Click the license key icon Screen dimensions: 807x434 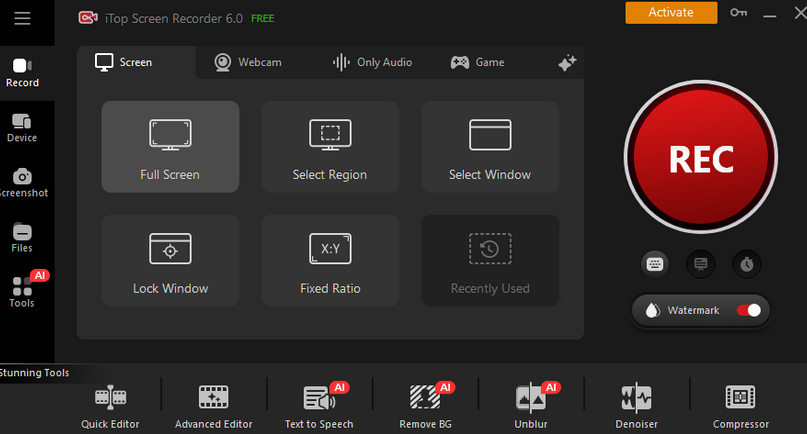[739, 12]
